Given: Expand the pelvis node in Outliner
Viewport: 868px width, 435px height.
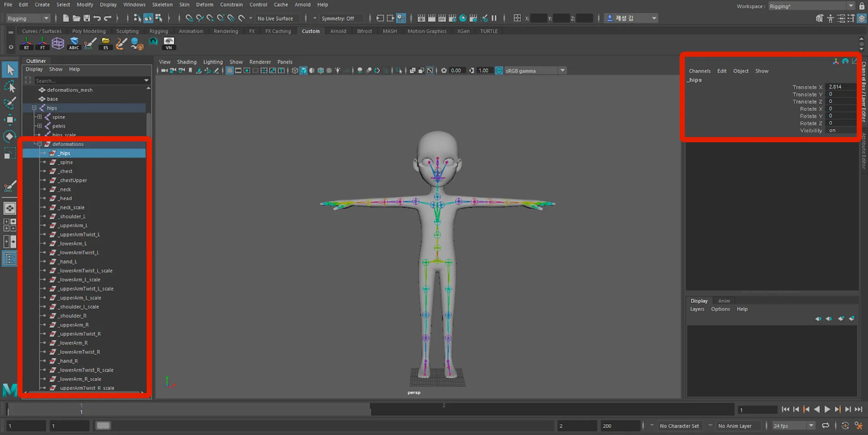Looking at the screenshot, I should [x=39, y=126].
